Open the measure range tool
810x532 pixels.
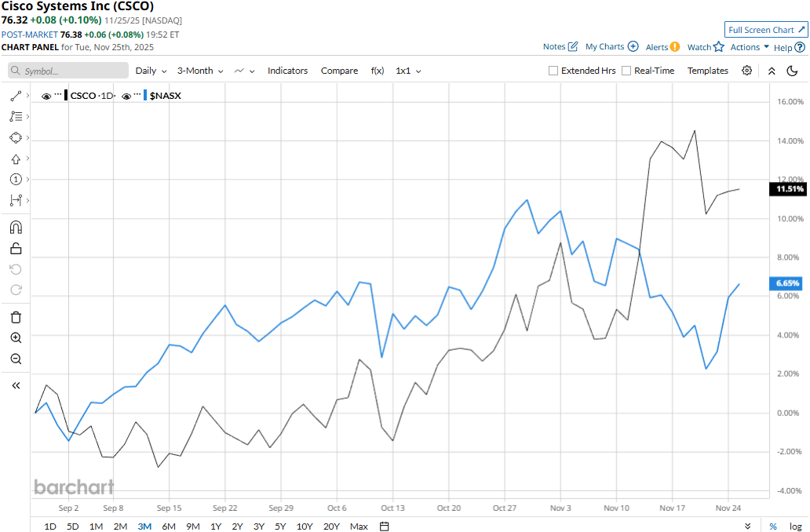click(16, 200)
